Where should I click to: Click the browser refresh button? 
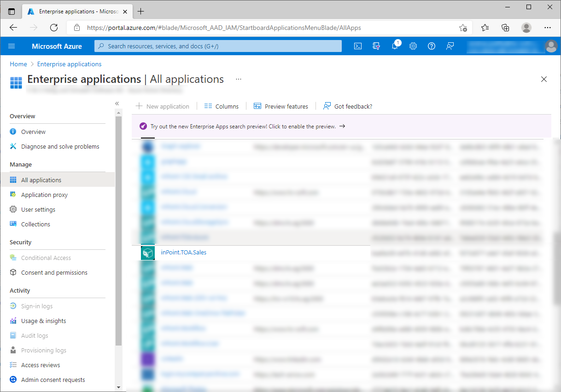tap(54, 28)
